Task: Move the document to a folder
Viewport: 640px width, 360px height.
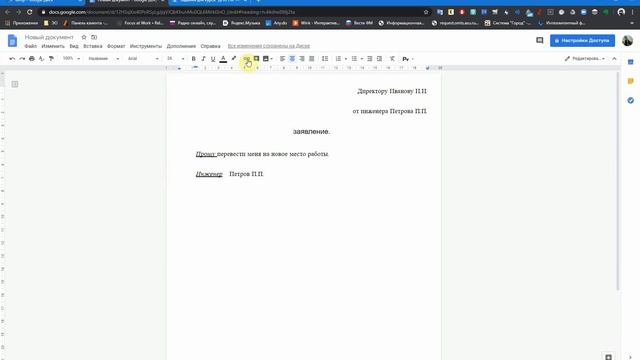Action: (x=94, y=37)
